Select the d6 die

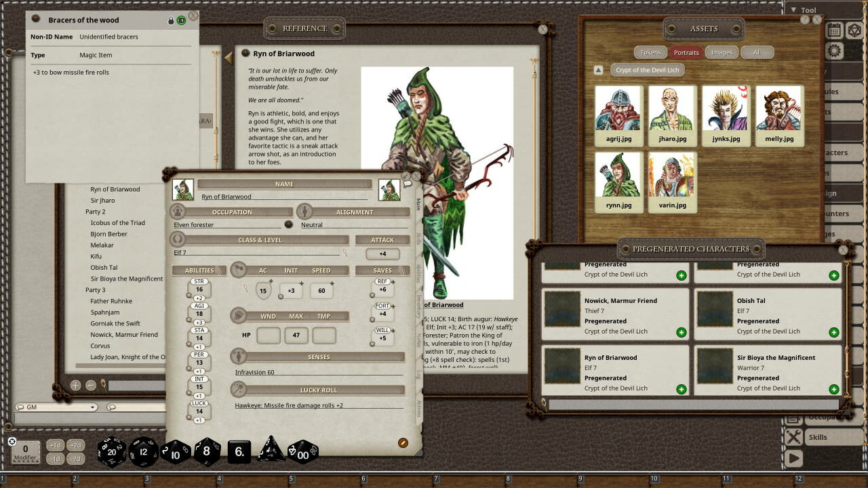[239, 453]
